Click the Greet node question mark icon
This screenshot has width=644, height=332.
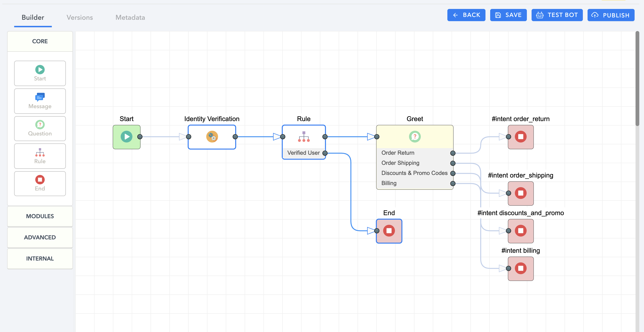414,137
